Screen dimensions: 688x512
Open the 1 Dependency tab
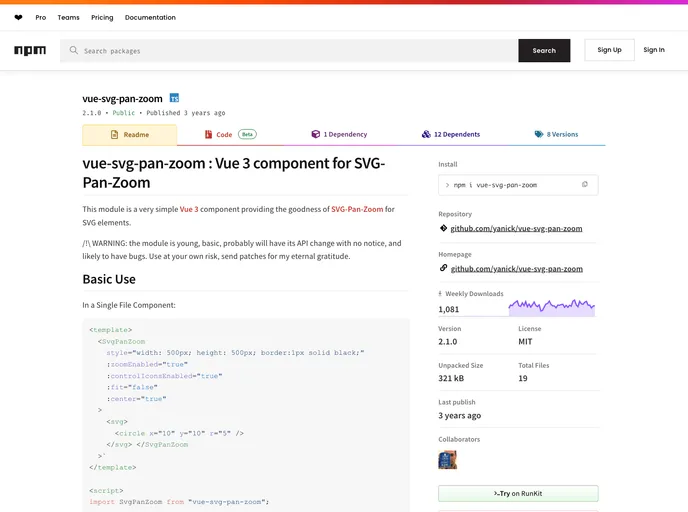(339, 134)
